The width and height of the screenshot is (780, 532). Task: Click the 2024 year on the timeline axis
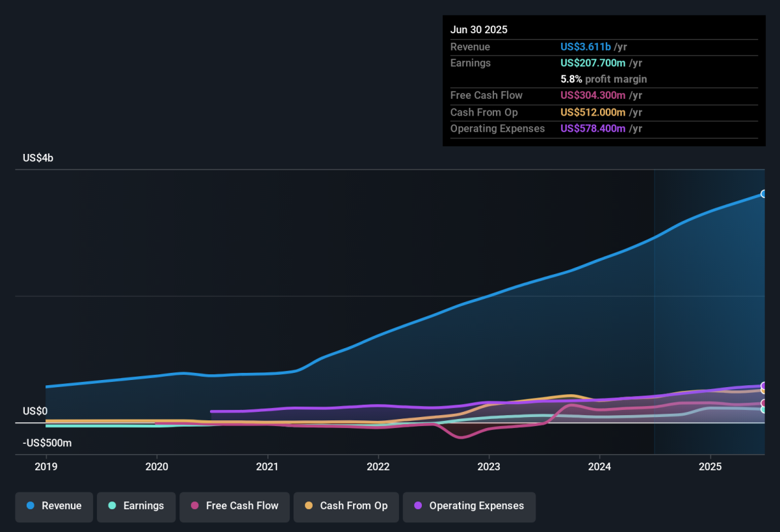coord(599,466)
